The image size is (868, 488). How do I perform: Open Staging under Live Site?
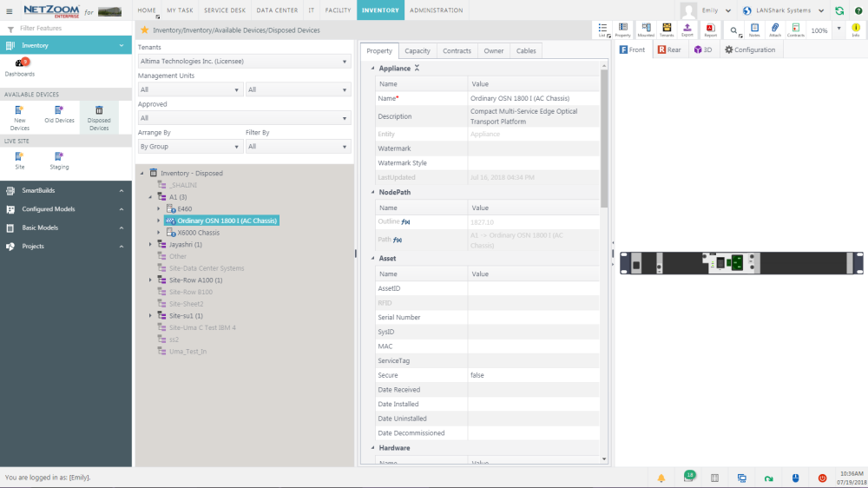coord(59,160)
